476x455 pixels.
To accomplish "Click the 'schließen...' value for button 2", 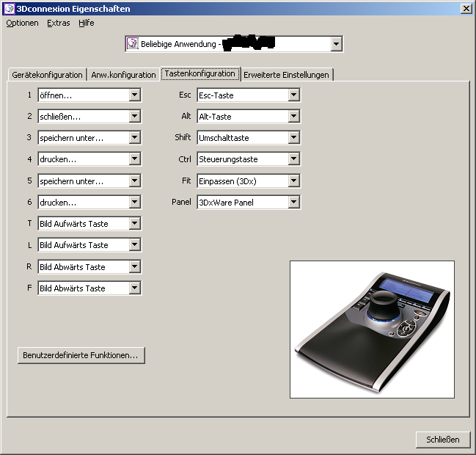I will point(60,117).
